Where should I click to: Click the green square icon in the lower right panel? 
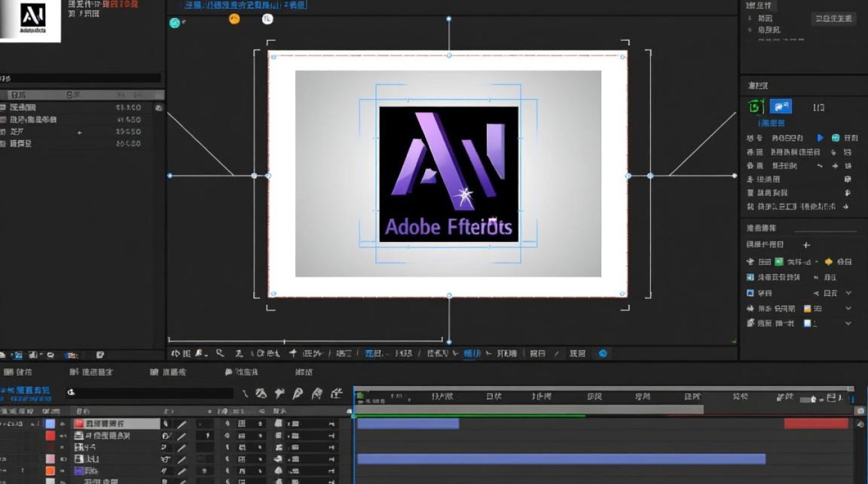779,262
